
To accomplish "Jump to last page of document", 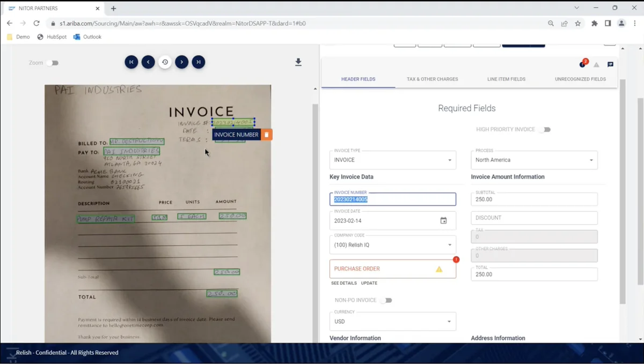I will (199, 62).
